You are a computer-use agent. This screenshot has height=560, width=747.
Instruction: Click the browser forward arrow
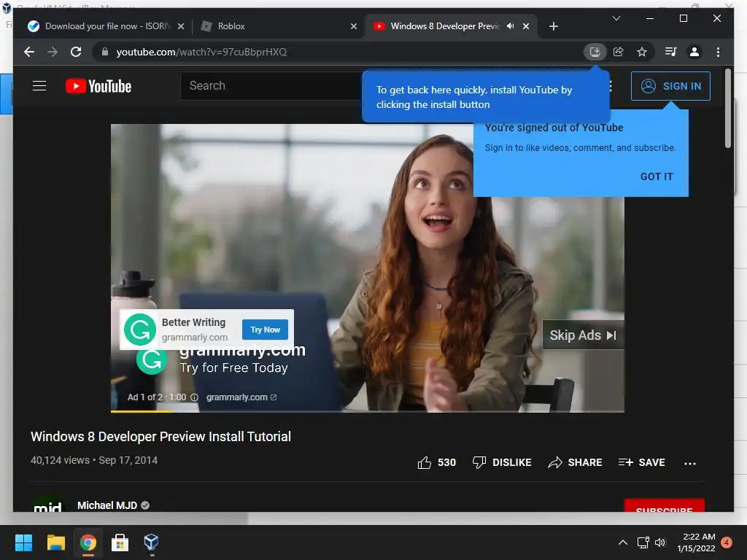tap(53, 52)
